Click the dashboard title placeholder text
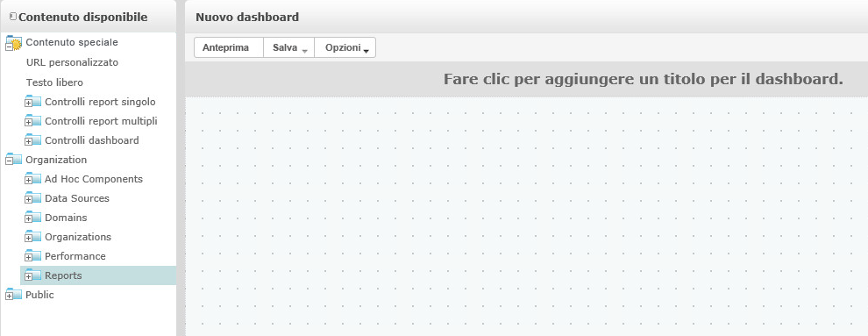Screen dimensions: 868x336 pos(644,79)
